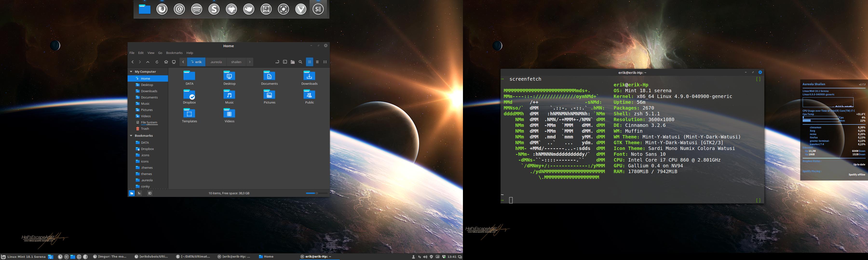The height and width of the screenshot is (260, 868).
Task: Hide the sidebar using status bar button
Action: click(150, 193)
